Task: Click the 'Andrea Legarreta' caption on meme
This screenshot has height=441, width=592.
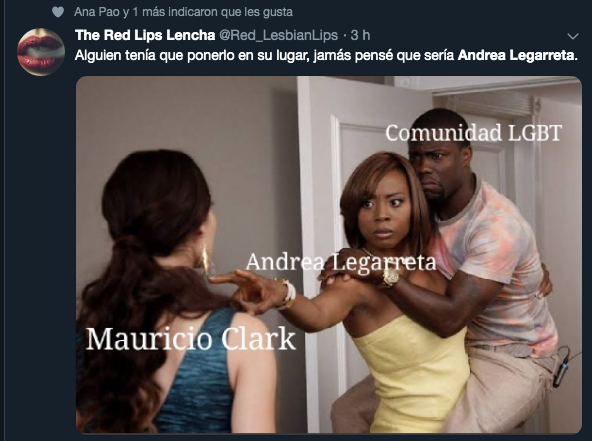Action: tap(341, 262)
